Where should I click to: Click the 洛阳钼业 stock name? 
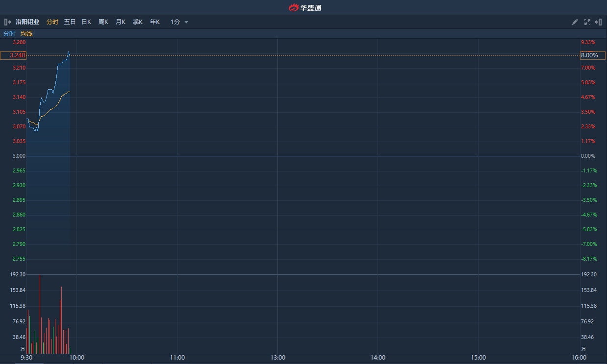coord(27,22)
